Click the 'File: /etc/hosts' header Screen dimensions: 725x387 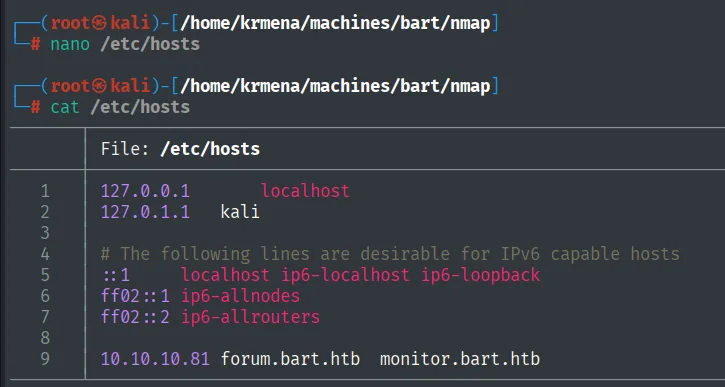point(180,149)
